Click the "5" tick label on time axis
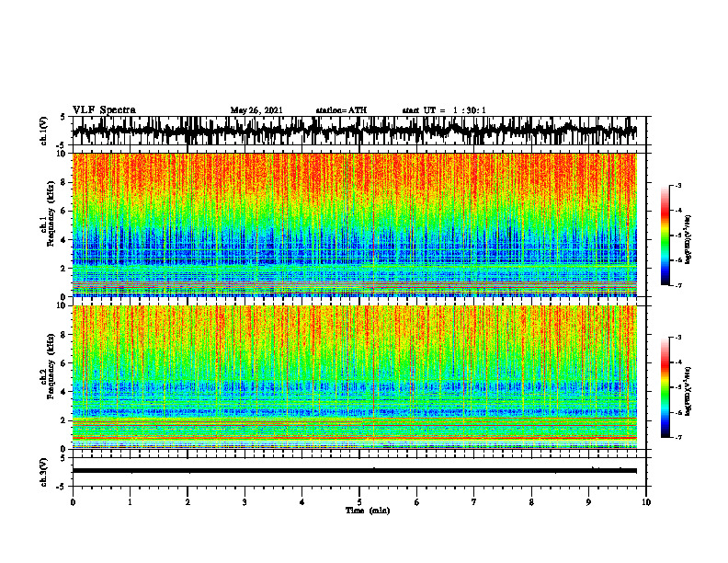Image resolution: width=728 pixels, height=563 pixels. click(x=359, y=502)
